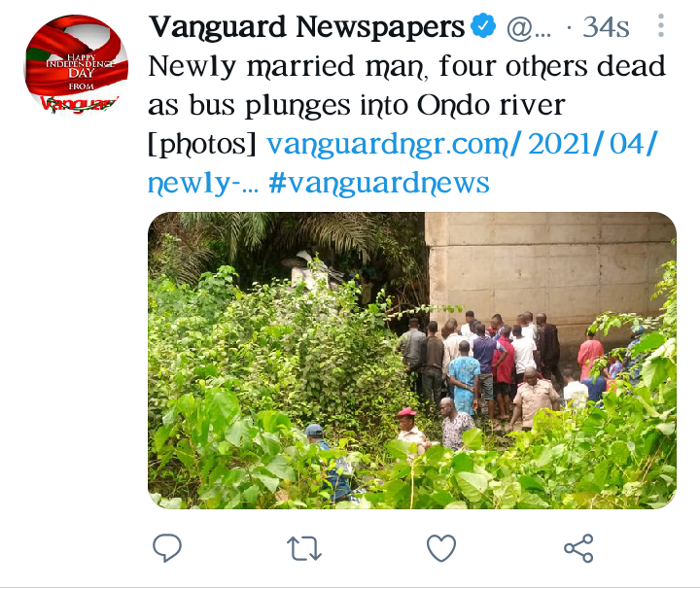Click the truncated @ handle

[529, 27]
